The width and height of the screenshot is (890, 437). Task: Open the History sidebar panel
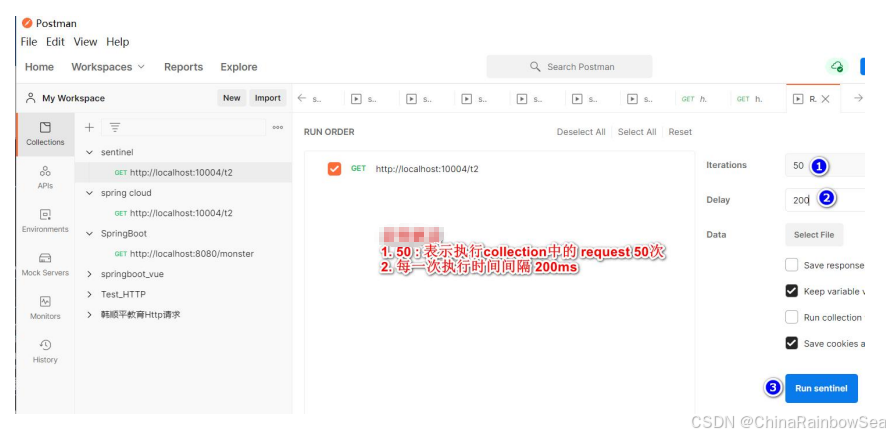tap(45, 352)
